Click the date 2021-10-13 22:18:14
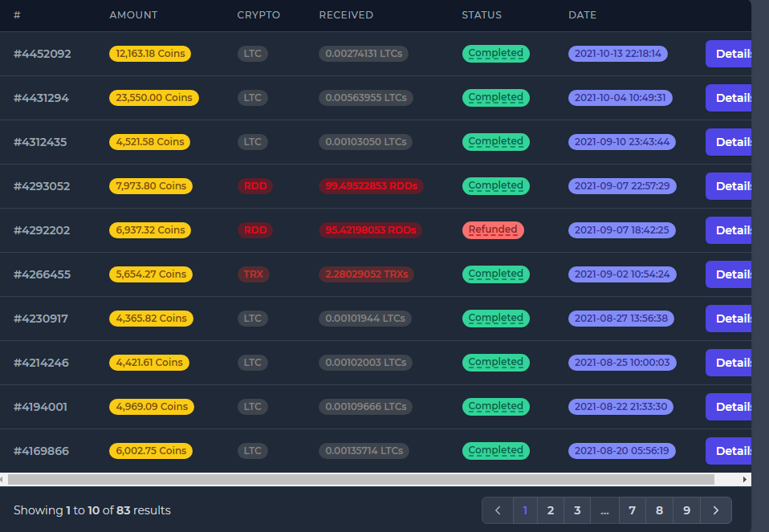Image resolution: width=769 pixels, height=532 pixels. click(617, 54)
